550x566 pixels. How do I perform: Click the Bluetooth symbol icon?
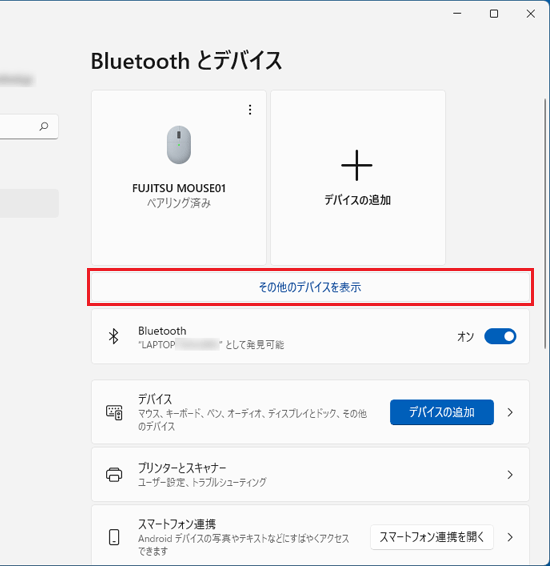(114, 336)
